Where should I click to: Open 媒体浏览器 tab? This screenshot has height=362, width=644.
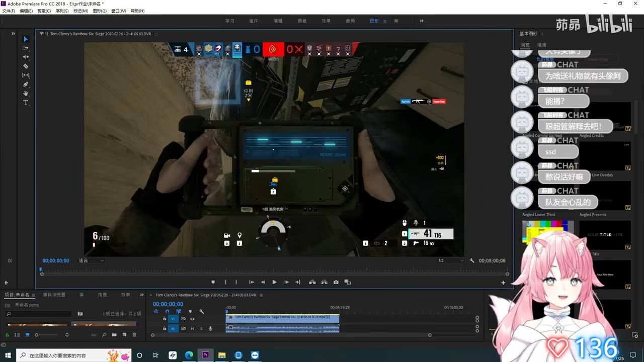point(54,295)
